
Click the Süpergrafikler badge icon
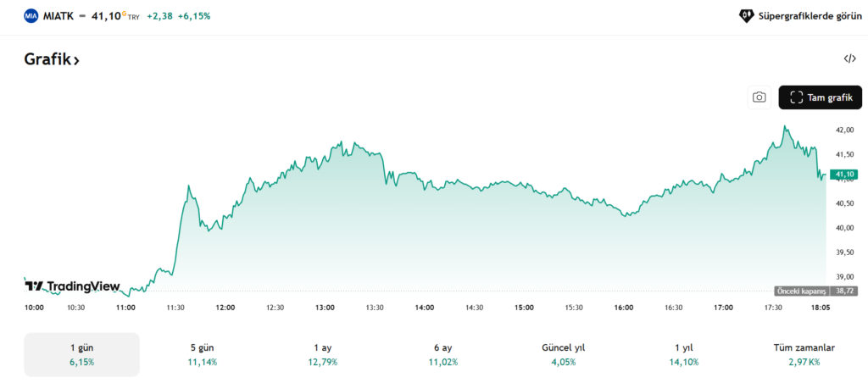coord(746,15)
